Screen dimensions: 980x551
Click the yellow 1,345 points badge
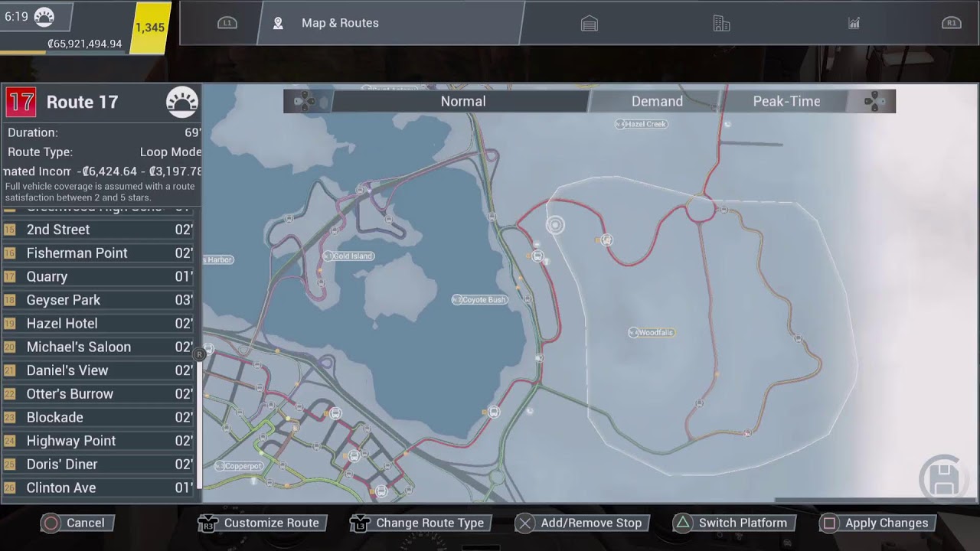[150, 28]
